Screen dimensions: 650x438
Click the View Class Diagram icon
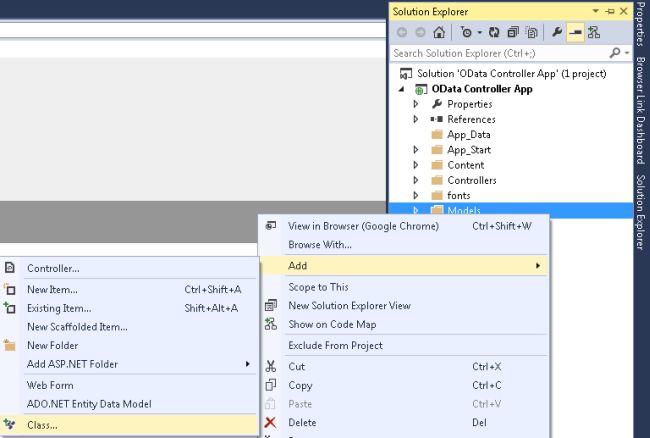click(593, 32)
